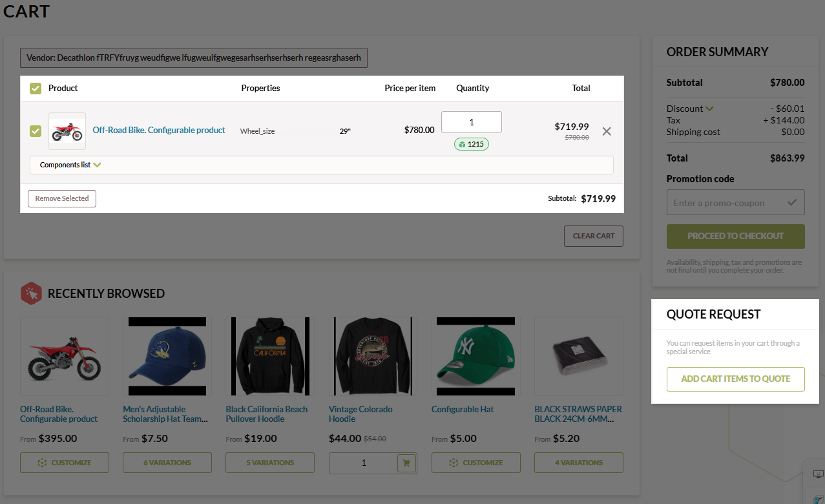Open 6 Variations for the Scholarship Hat

(x=167, y=463)
